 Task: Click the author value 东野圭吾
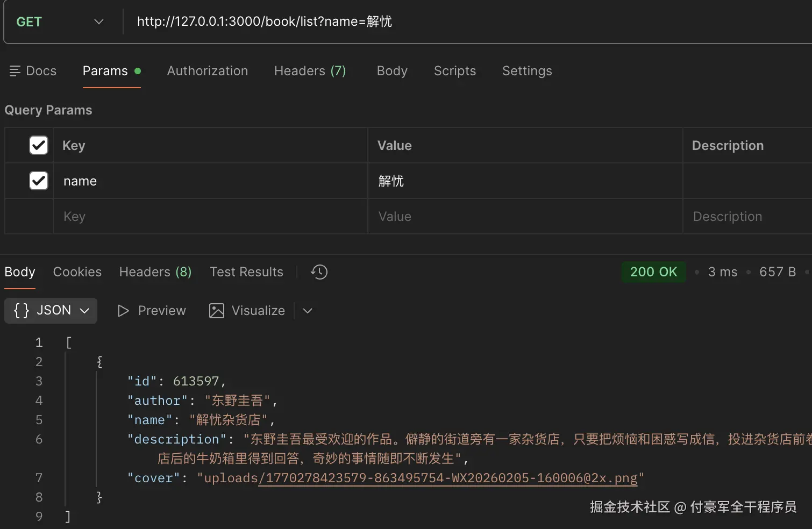(x=237, y=401)
